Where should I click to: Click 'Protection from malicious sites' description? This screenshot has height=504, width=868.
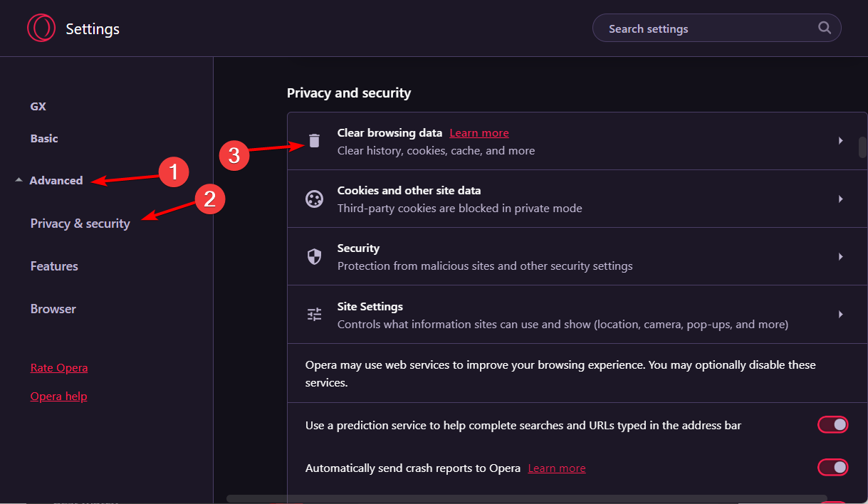click(x=485, y=266)
